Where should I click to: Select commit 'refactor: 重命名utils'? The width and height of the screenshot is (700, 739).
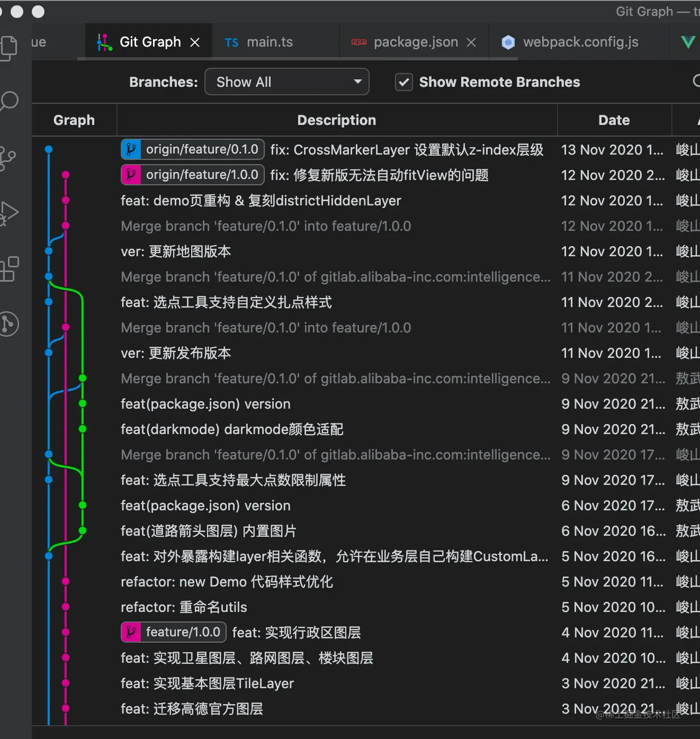click(x=184, y=607)
